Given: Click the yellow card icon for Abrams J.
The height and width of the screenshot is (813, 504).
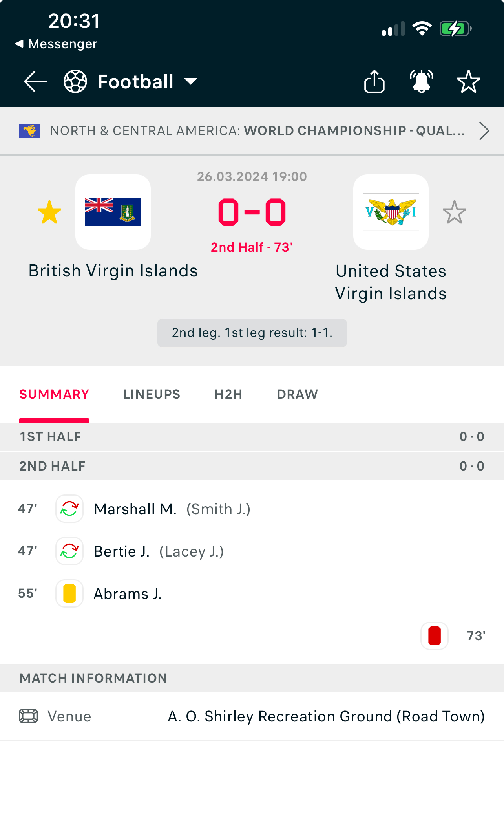Looking at the screenshot, I should point(69,593).
